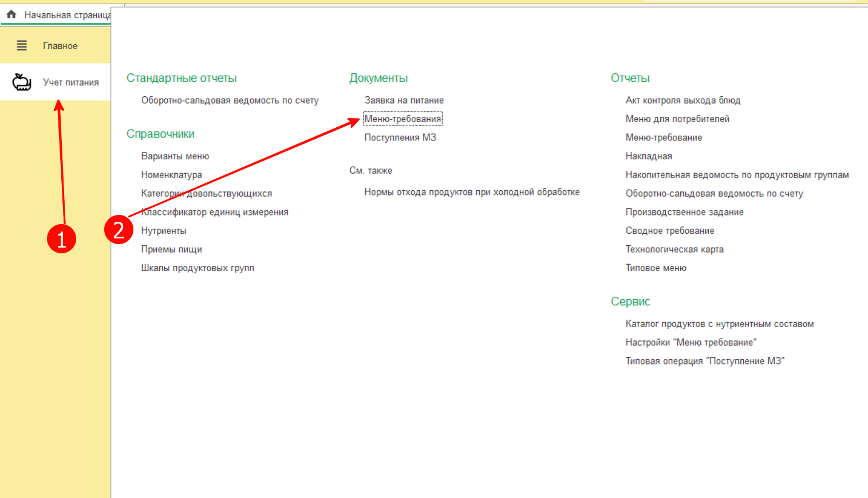Open Оборотно-сальдовая ведомость under Стандартные отчеты

point(230,100)
